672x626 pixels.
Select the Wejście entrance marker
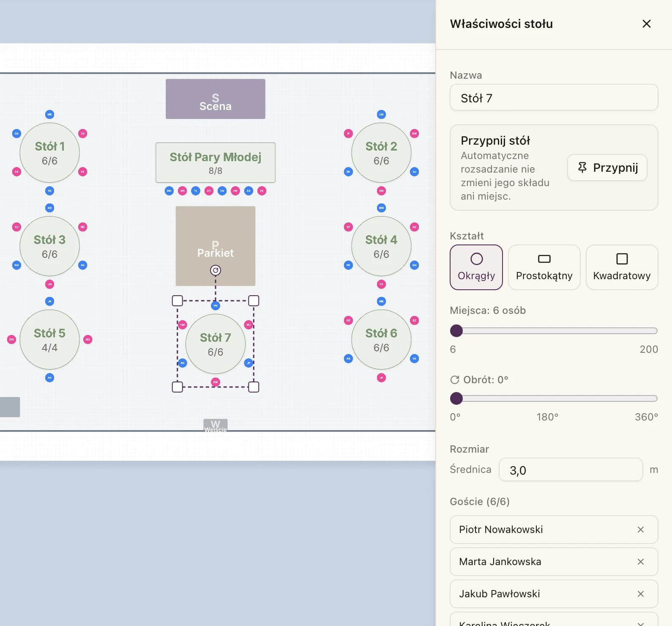(216, 426)
